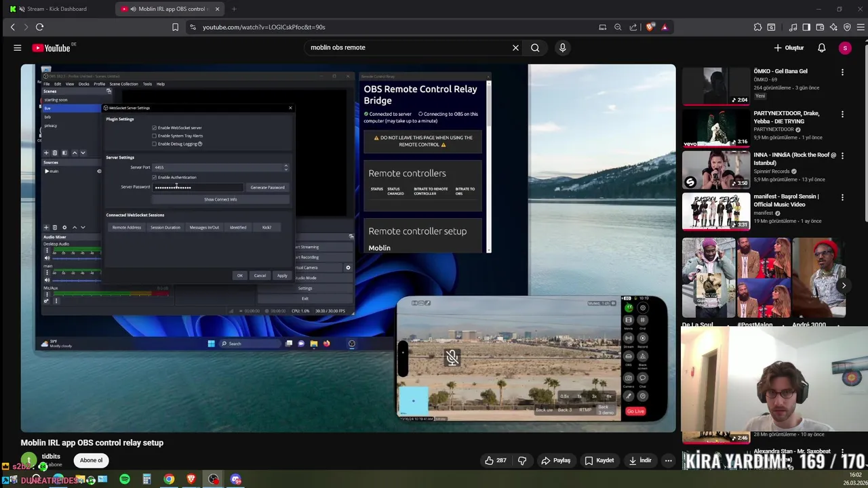868x488 pixels.
Task: Toggle Enable Debug Logging checkbox
Action: [x=154, y=144]
